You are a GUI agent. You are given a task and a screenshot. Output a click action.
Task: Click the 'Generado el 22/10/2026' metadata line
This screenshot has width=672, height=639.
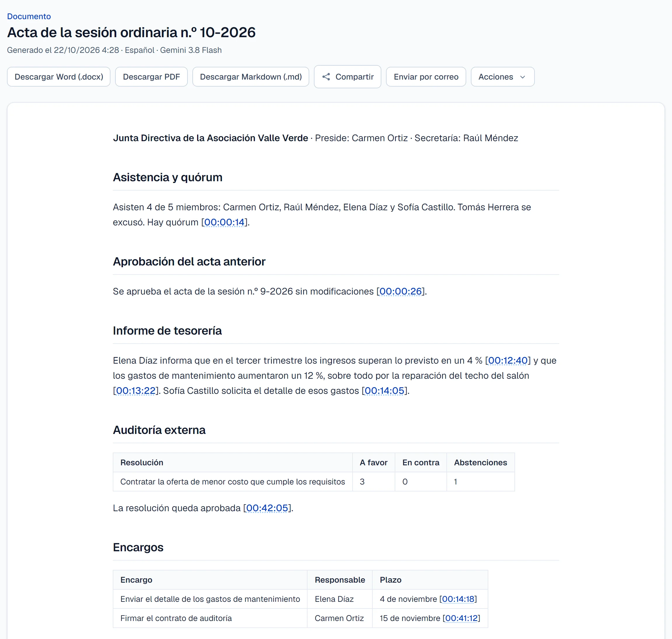tap(114, 50)
